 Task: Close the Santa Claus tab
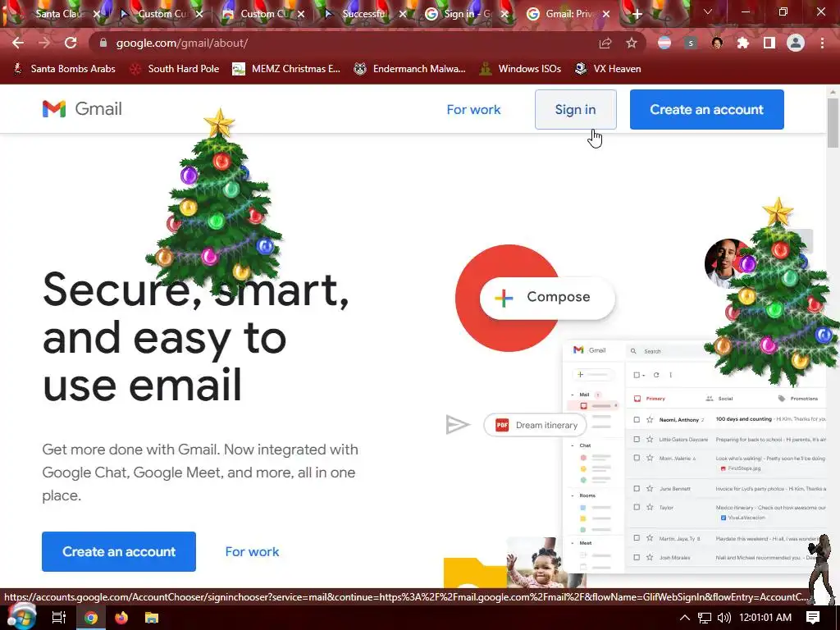(x=97, y=14)
